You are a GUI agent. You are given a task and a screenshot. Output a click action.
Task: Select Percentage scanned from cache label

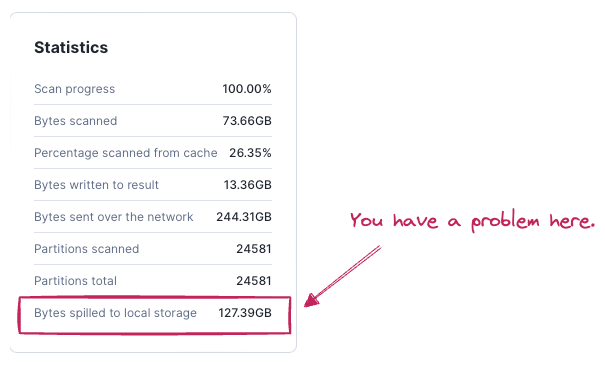coord(126,153)
